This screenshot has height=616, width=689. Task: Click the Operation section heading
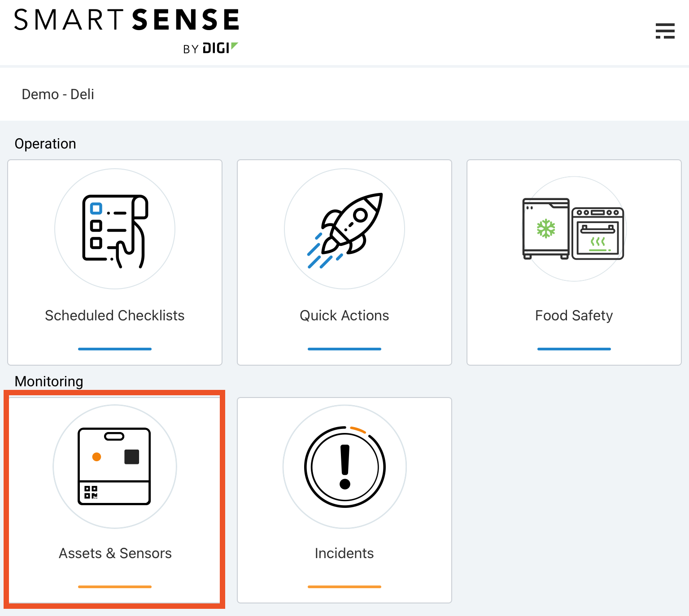click(x=45, y=144)
